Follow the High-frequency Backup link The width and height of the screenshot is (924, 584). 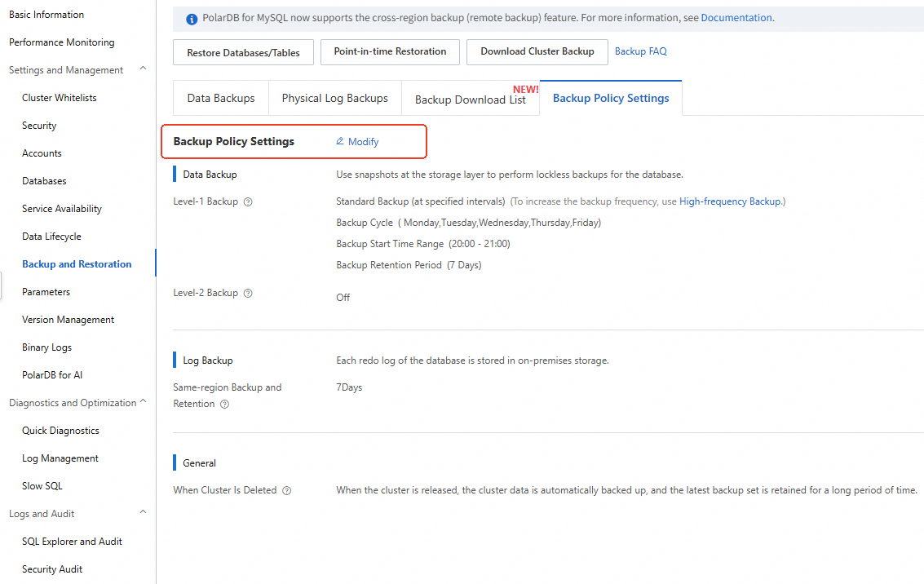730,201
